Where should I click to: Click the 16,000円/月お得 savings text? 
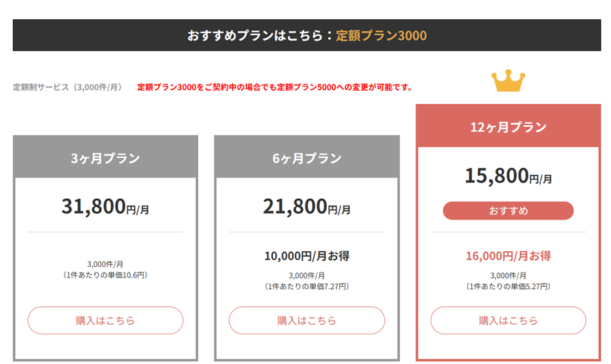(x=508, y=256)
